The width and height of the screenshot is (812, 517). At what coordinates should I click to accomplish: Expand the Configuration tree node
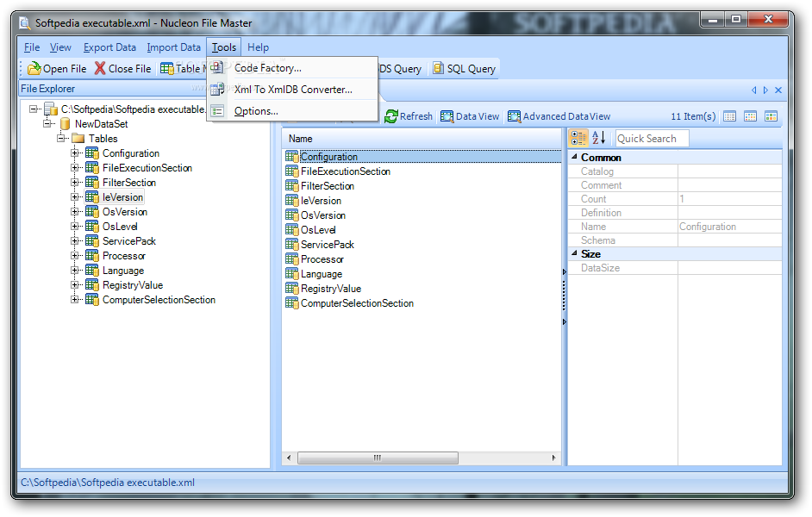(75, 153)
